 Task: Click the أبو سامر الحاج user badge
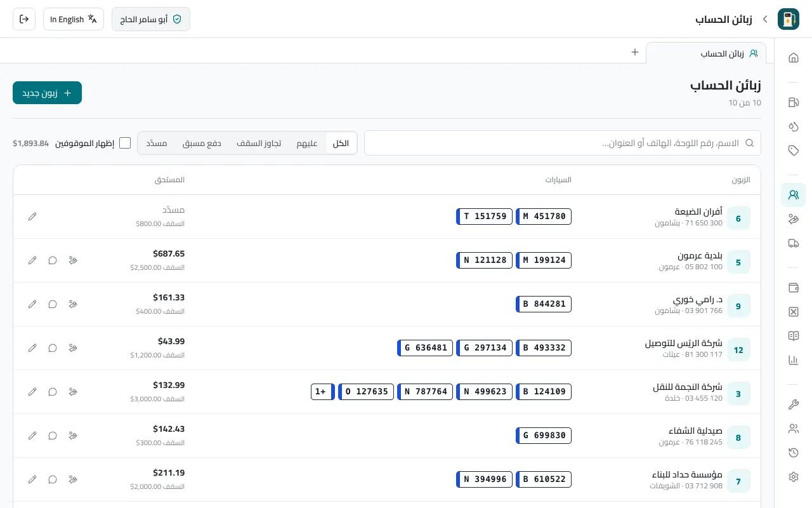(x=151, y=19)
